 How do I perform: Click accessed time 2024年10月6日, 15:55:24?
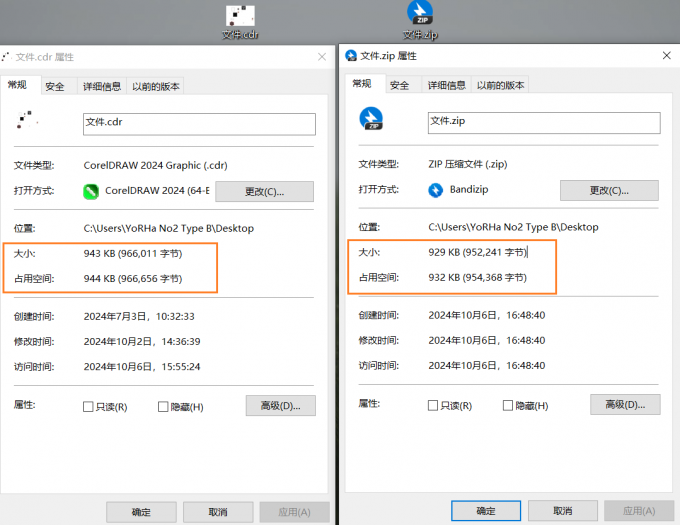coord(142,367)
